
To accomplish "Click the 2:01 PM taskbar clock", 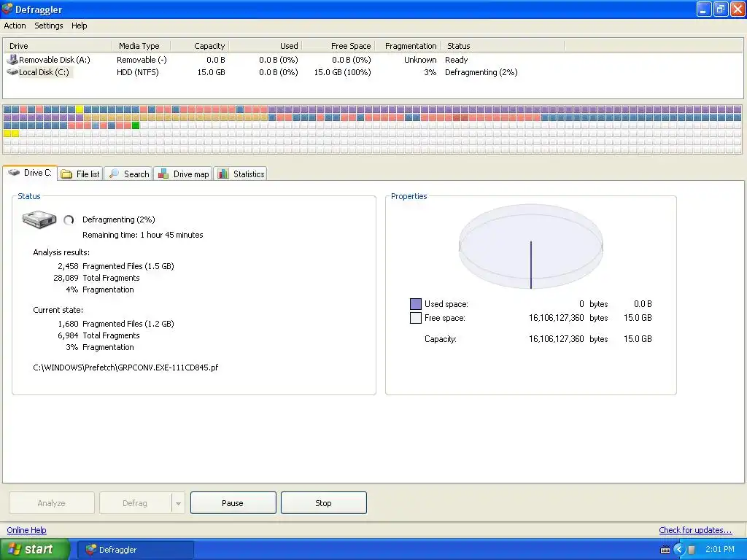I will [720, 550].
